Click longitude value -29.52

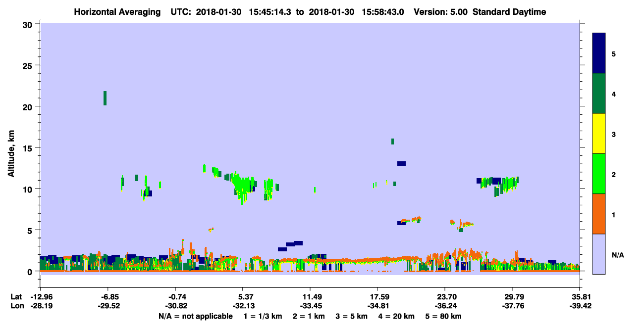click(x=108, y=306)
